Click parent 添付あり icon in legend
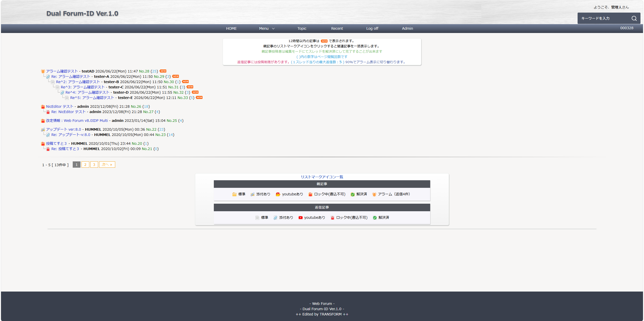The image size is (644, 321). pos(253,194)
